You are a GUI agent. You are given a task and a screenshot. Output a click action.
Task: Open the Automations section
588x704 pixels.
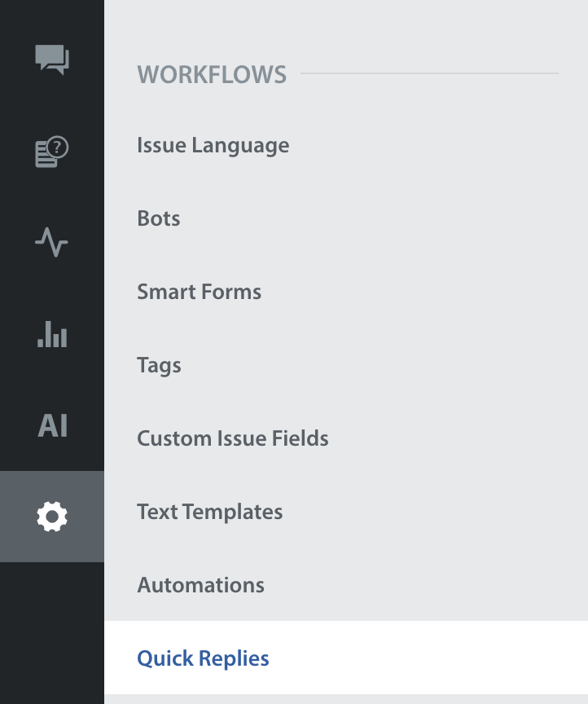200,586
